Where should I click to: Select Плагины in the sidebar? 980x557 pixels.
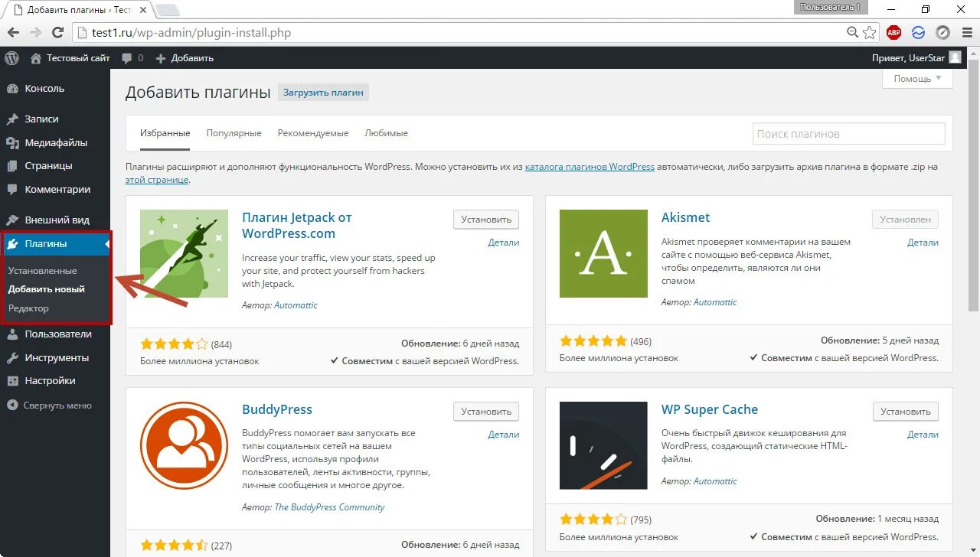pos(55,243)
